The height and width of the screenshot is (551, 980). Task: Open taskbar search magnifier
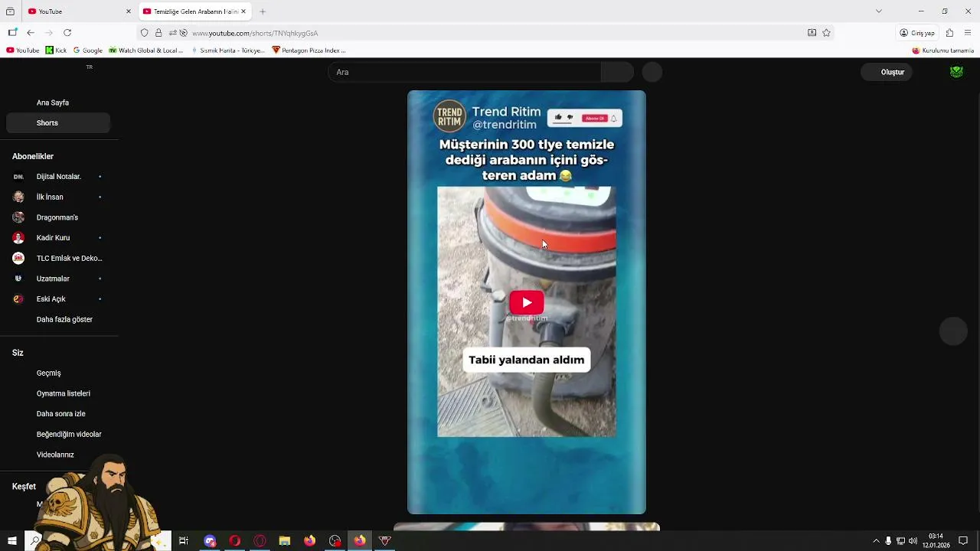pos(34,541)
